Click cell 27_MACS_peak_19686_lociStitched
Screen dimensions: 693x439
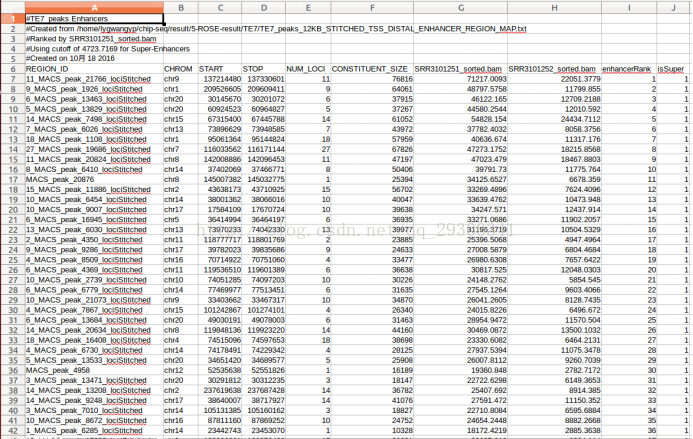[x=94, y=149]
